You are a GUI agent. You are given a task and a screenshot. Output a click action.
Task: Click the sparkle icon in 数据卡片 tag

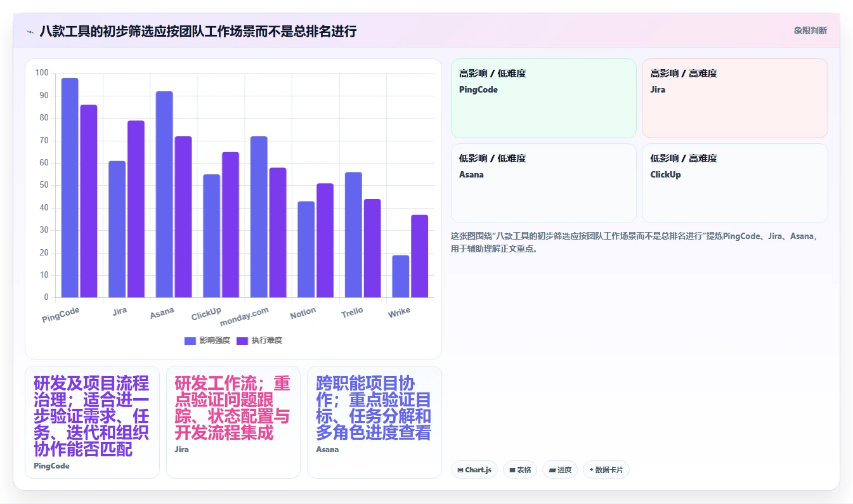click(x=591, y=470)
